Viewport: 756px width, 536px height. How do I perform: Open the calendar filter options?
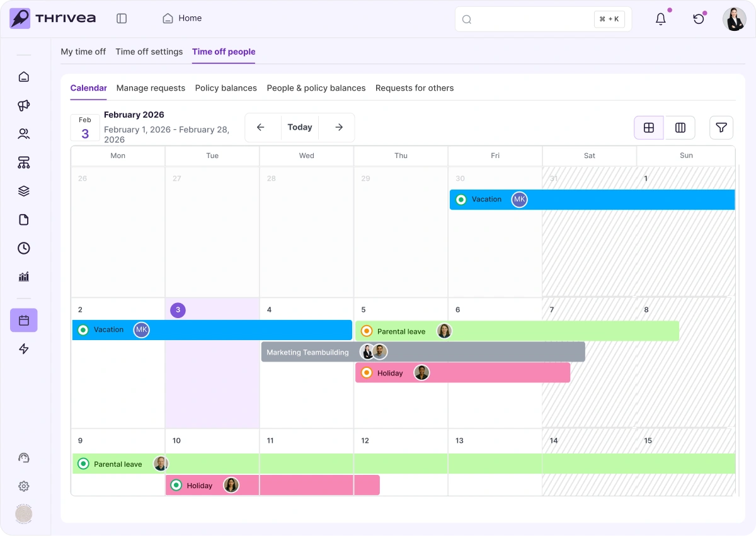click(721, 128)
